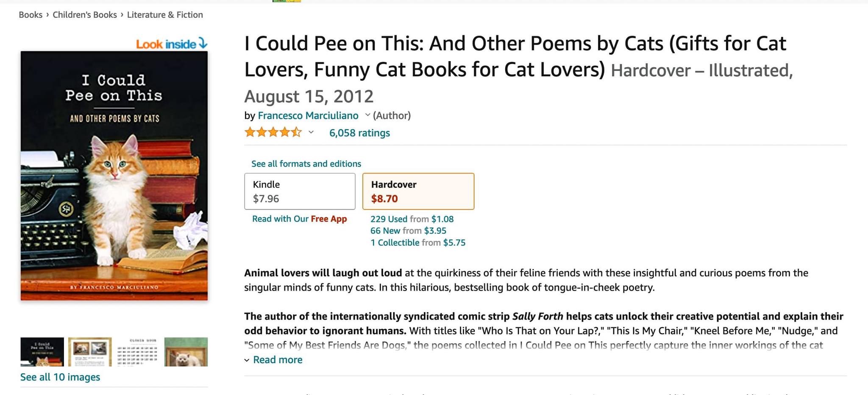Open the 1 Collectible offer link
Image resolution: width=868 pixels, height=395 pixels.
pyautogui.click(x=395, y=243)
